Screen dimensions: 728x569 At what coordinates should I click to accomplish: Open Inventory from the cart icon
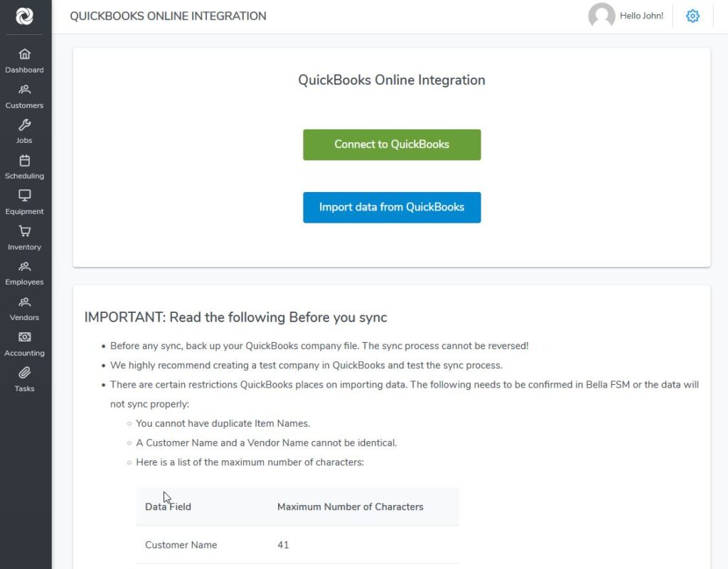(x=24, y=237)
